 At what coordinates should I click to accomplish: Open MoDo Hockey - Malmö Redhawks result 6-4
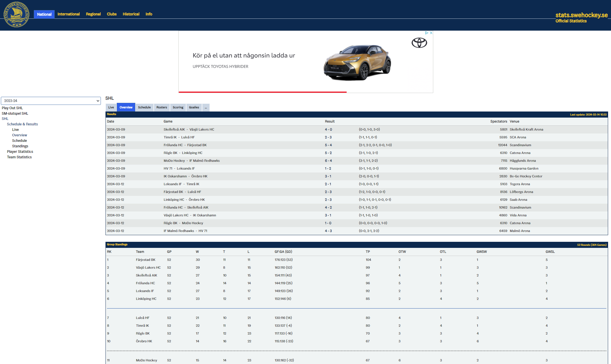[x=328, y=161]
